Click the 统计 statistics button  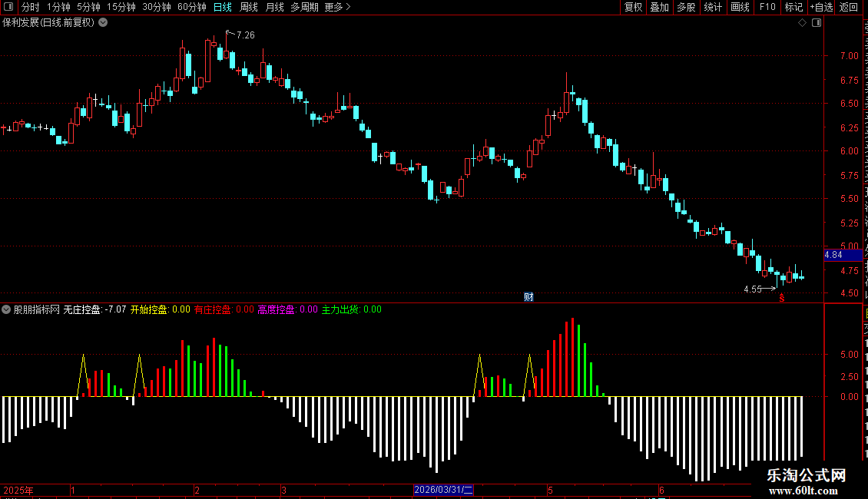pyautogui.click(x=712, y=7)
